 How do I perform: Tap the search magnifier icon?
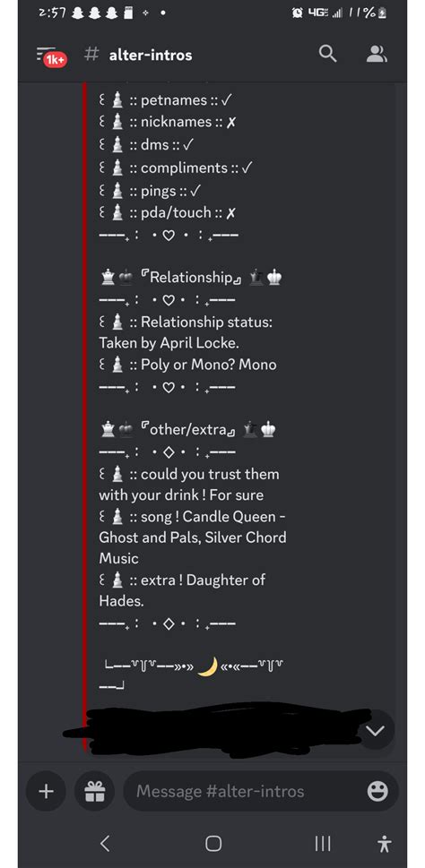[328, 54]
